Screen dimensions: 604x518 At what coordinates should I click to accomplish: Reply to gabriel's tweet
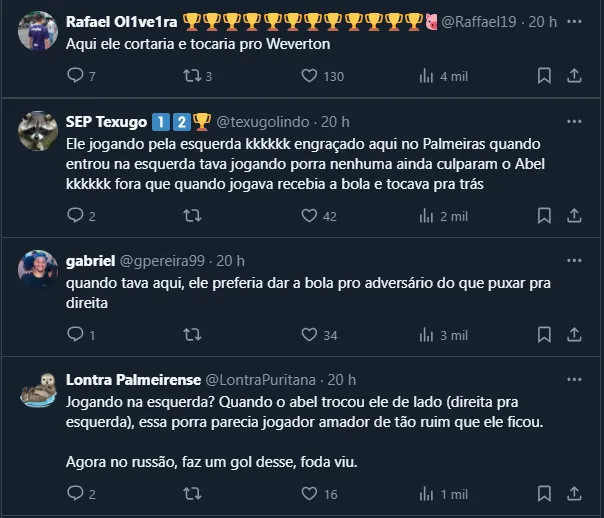[75, 335]
